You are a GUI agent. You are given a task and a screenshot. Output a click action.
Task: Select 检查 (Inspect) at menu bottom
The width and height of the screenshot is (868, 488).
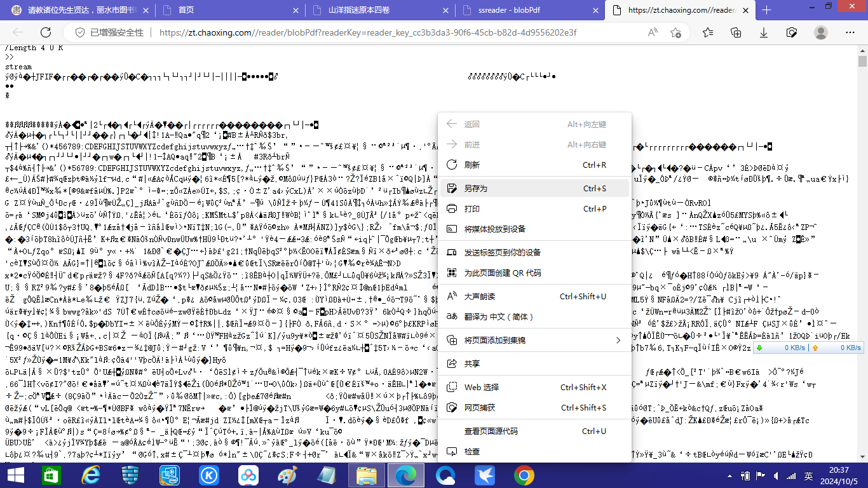click(534, 451)
